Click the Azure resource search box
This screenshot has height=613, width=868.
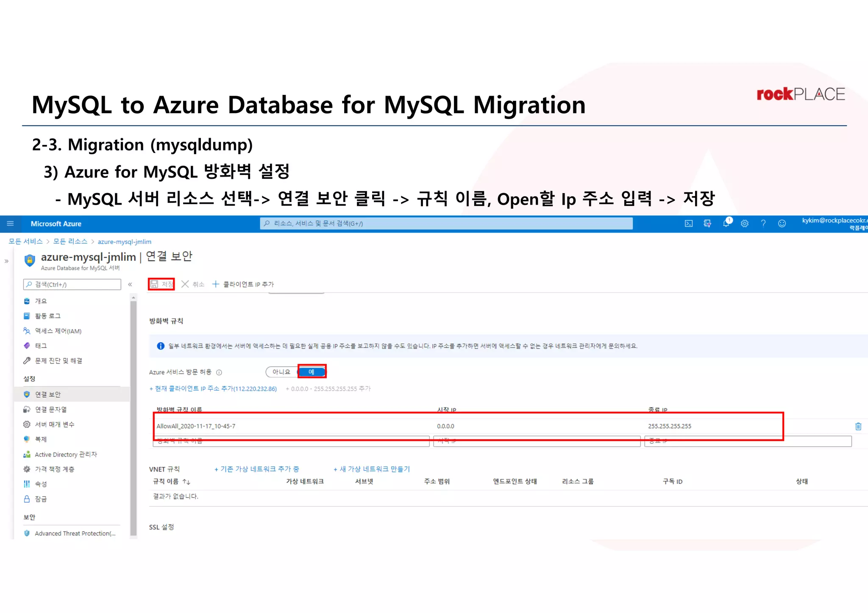(x=446, y=224)
